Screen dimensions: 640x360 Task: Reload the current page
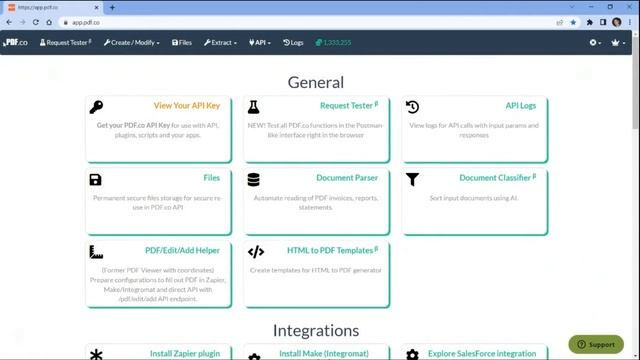coord(36,22)
